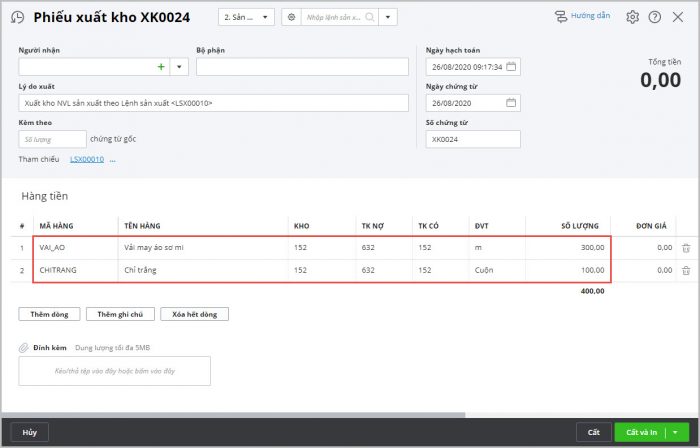The image size is (700, 448).
Task: Click the Bộ phận input field
Action: click(x=302, y=67)
